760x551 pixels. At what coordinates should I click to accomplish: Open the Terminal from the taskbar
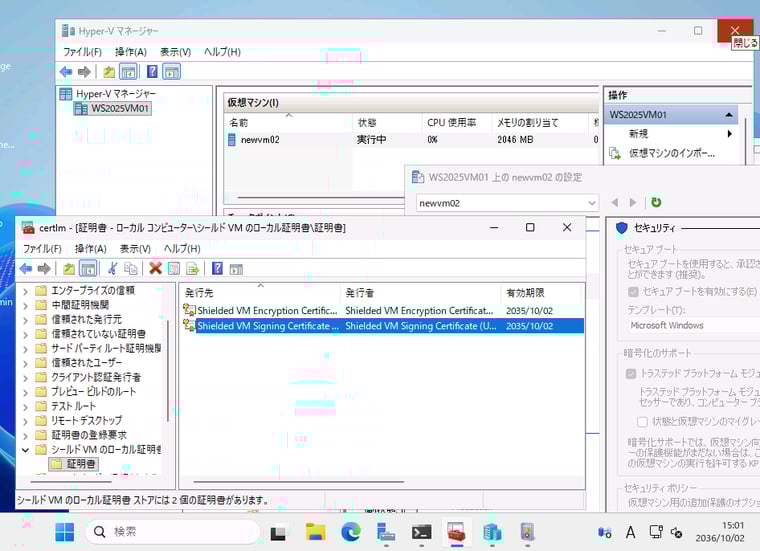click(422, 532)
